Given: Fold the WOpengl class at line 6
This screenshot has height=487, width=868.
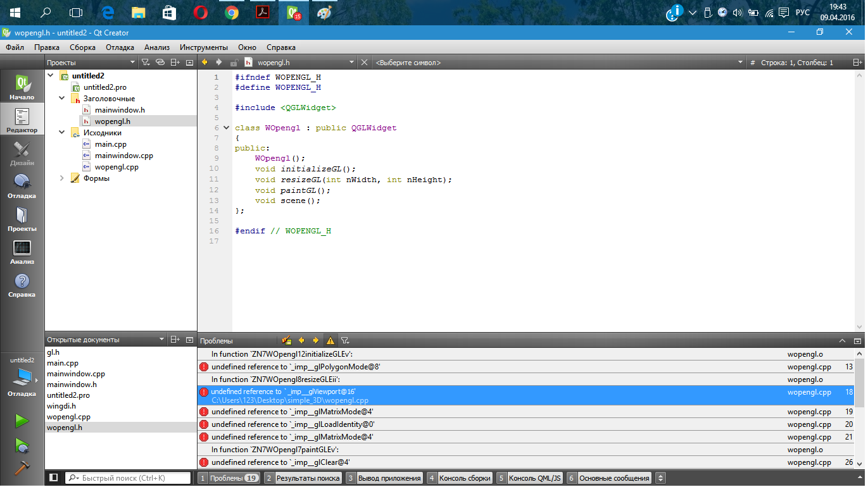Looking at the screenshot, I should (x=227, y=128).
